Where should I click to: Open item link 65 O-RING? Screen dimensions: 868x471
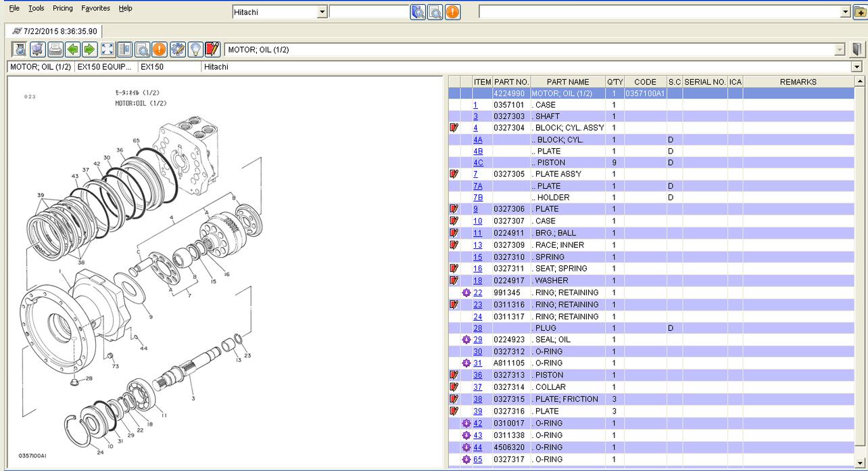pos(478,459)
